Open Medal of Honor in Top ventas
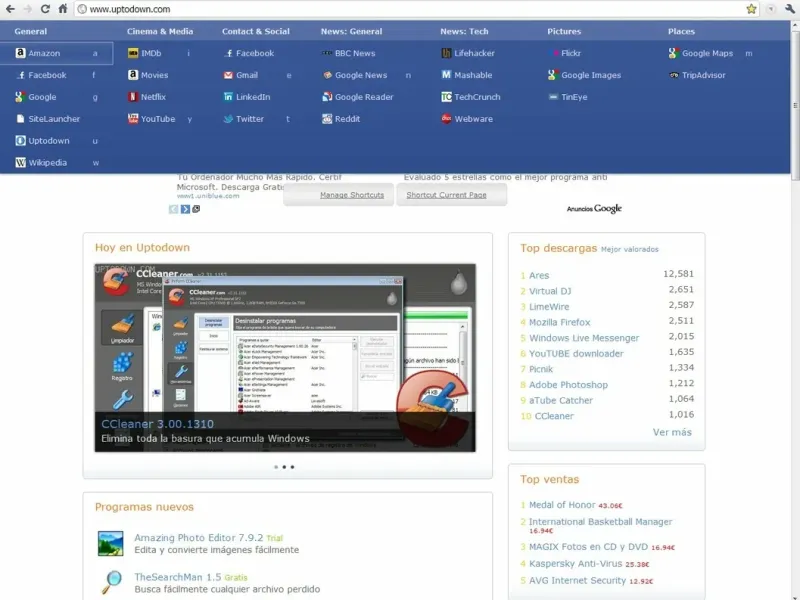The width and height of the screenshot is (800, 600). (x=562, y=505)
